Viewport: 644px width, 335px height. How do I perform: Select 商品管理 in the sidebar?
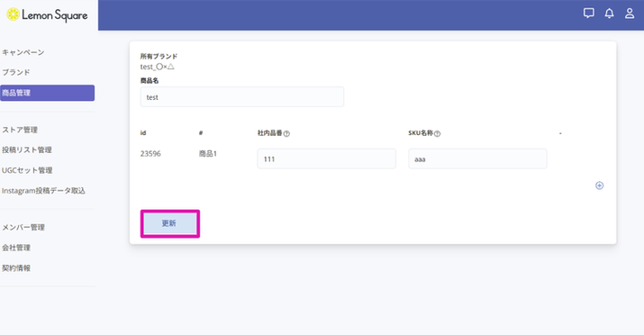(47, 93)
